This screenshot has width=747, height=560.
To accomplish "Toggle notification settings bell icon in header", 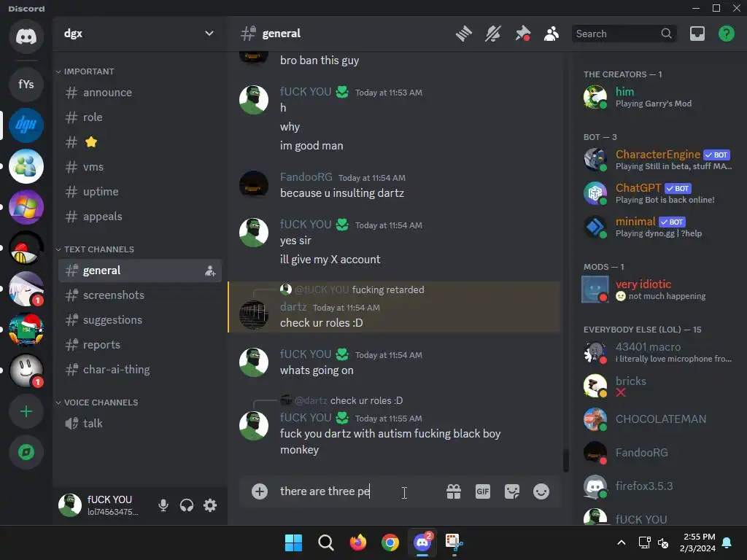I will 493,34.
